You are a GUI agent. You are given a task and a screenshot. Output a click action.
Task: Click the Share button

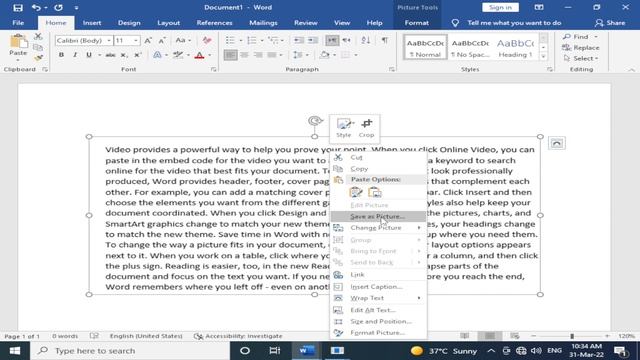610,23
